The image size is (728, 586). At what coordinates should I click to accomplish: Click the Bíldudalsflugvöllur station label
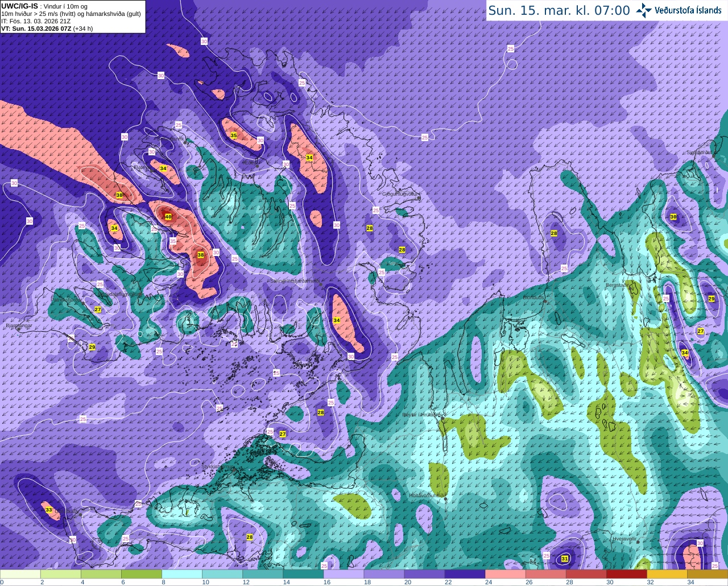click(119, 294)
